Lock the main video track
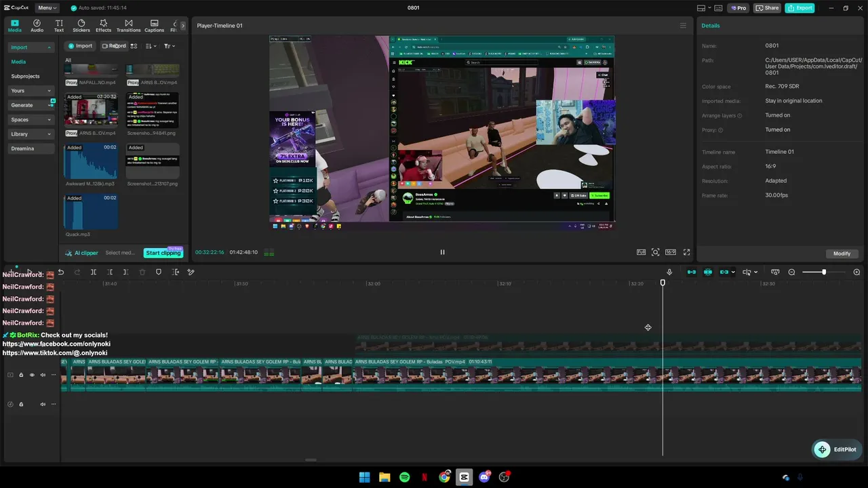The height and width of the screenshot is (488, 868). 21,375
